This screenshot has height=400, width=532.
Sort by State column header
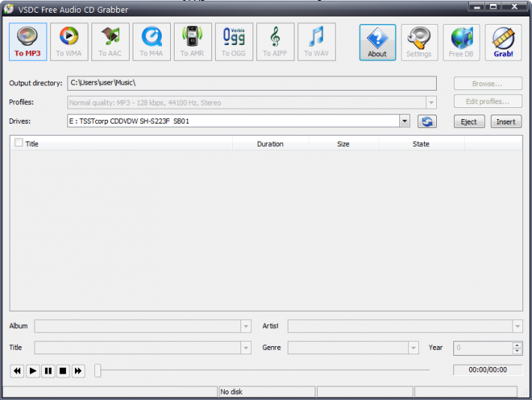click(421, 144)
